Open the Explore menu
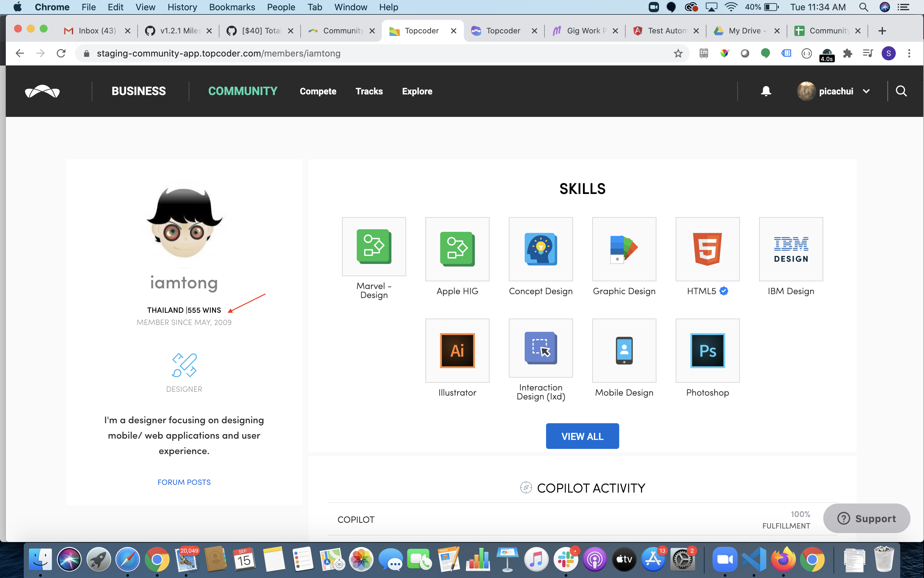This screenshot has height=578, width=924. point(417,92)
